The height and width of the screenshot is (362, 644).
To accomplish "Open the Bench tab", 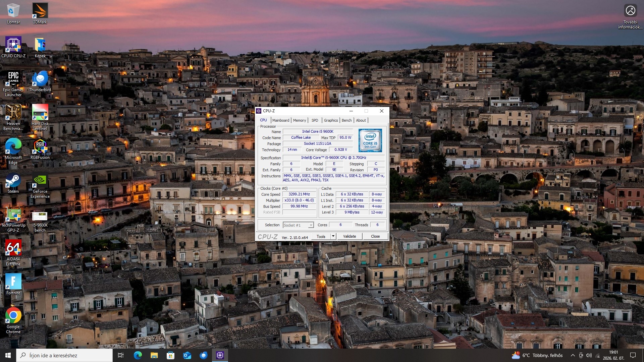I will pyautogui.click(x=346, y=120).
